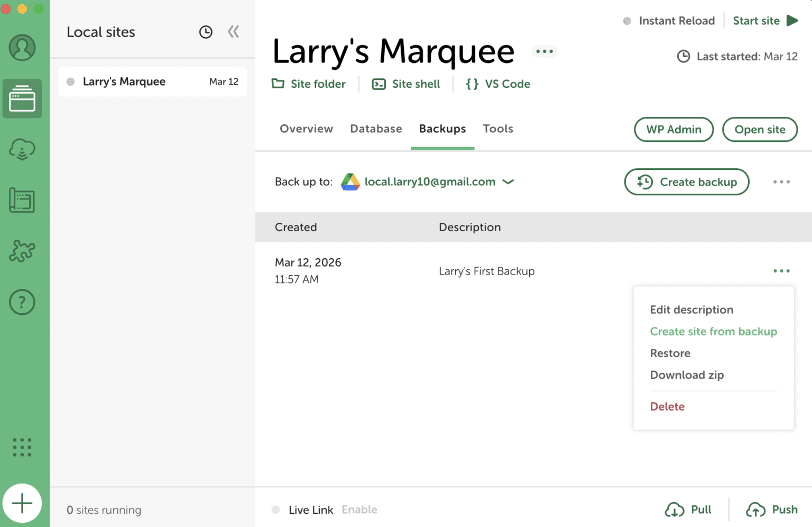This screenshot has width=812, height=527.
Task: Open WP Admin
Action: point(674,130)
